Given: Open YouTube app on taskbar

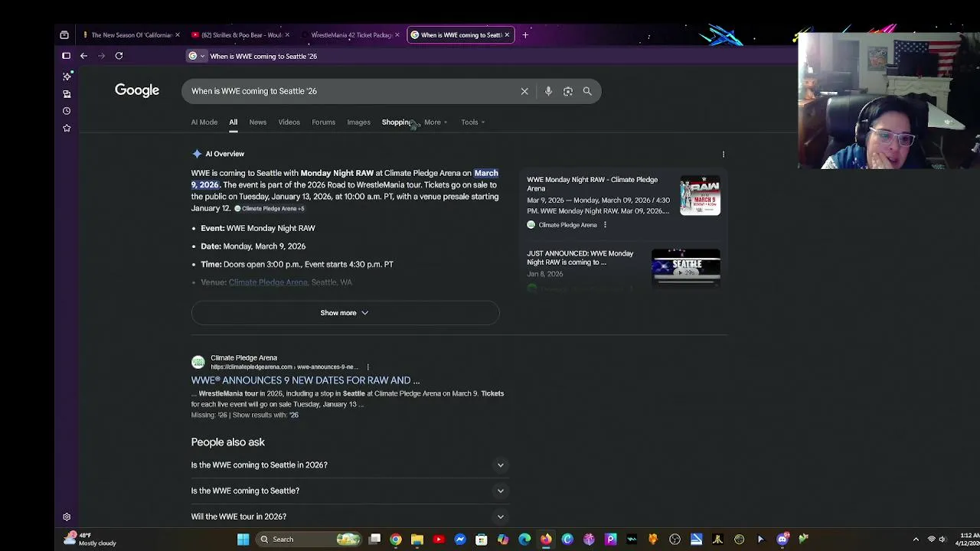Looking at the screenshot, I should (x=439, y=540).
